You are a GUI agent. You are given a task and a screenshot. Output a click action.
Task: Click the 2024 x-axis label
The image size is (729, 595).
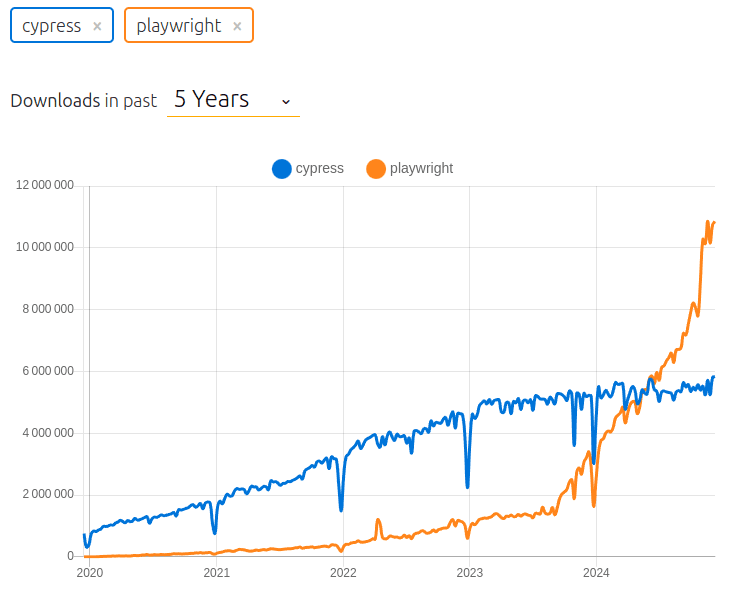pyautogui.click(x=596, y=573)
